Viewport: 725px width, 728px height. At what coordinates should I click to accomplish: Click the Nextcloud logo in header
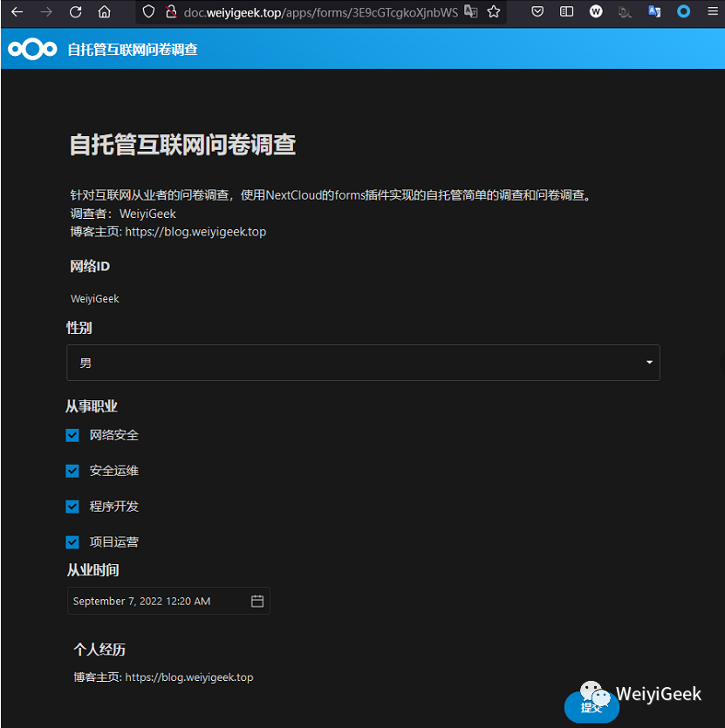[32, 49]
